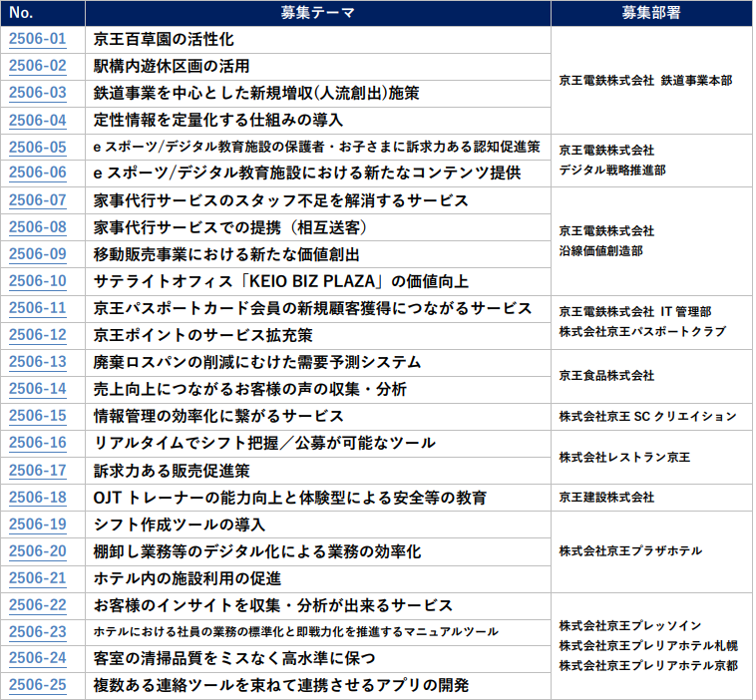
Task: Open the 2506-01 link
Action: coord(37,40)
